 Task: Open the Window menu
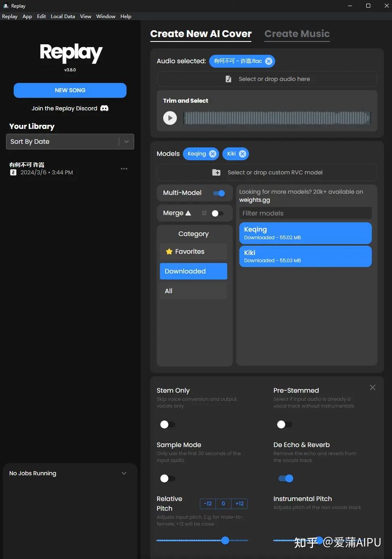106,17
